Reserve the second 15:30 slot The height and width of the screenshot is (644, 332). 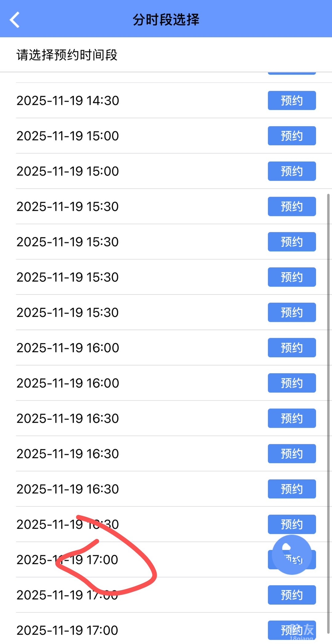(291, 242)
